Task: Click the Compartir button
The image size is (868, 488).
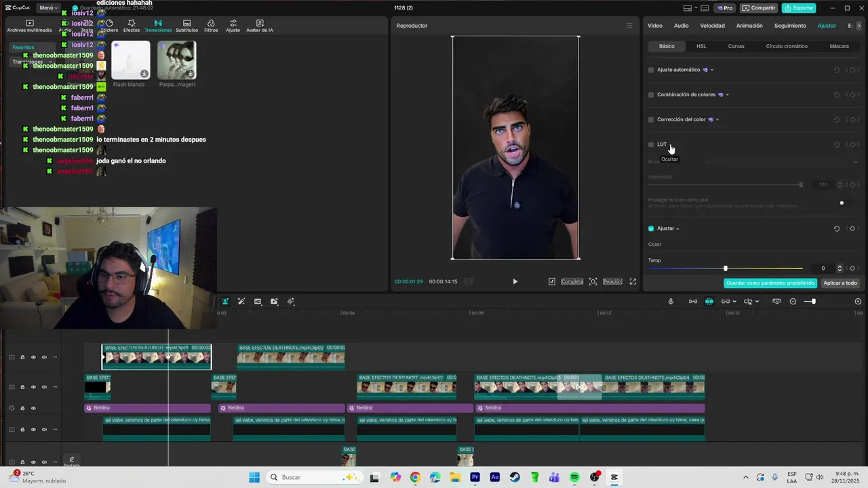Action: pyautogui.click(x=759, y=8)
